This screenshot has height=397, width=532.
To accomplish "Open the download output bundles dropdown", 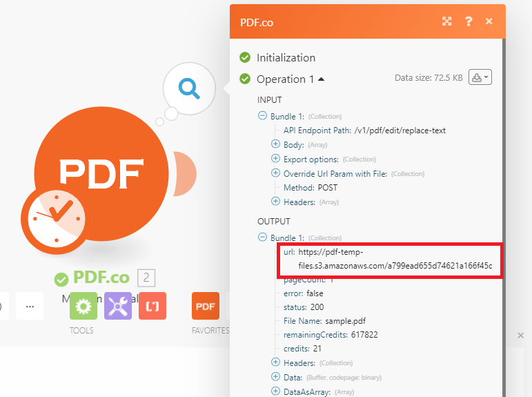I will 480,77.
